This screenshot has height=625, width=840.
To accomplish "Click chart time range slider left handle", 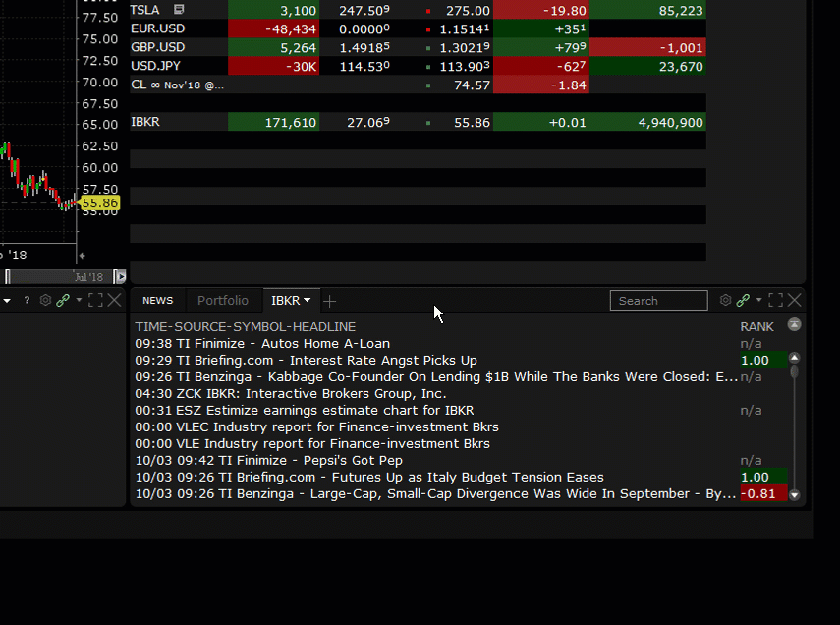I will 8,276.
